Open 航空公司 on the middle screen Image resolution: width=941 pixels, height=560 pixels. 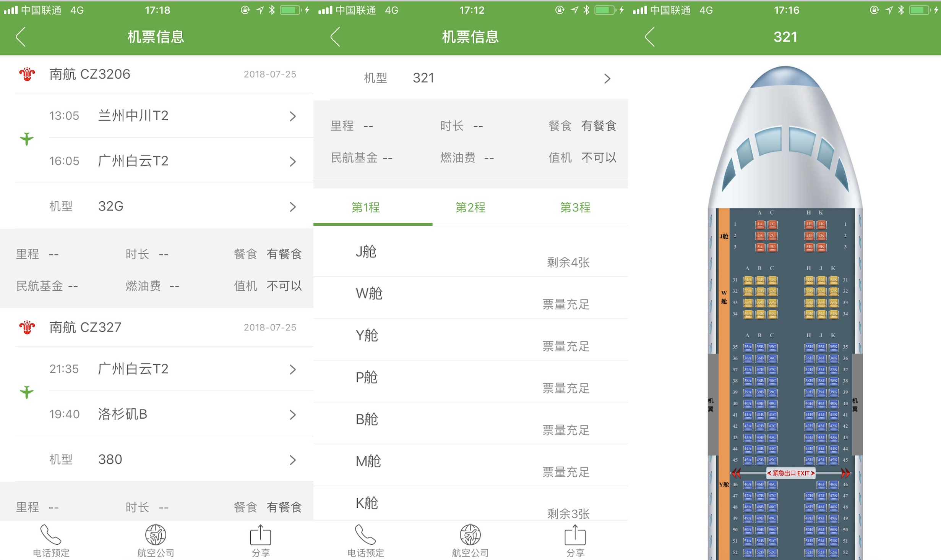tap(470, 535)
